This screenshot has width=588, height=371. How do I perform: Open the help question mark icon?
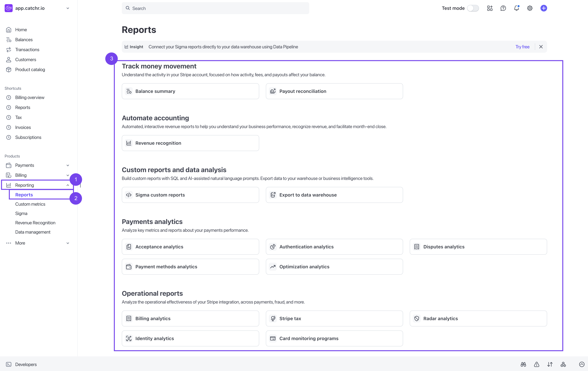coord(503,8)
